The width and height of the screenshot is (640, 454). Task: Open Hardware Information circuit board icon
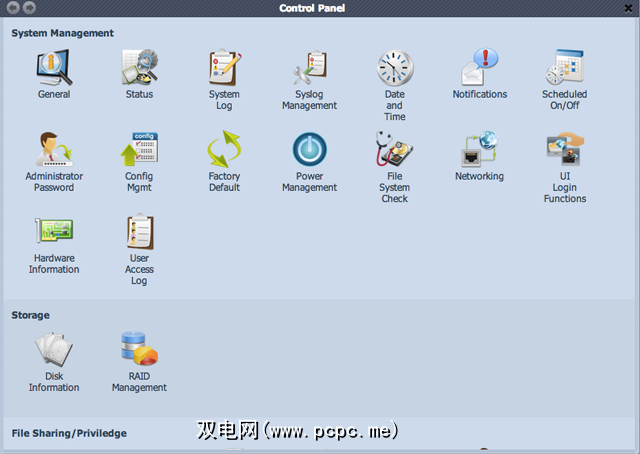(x=54, y=231)
